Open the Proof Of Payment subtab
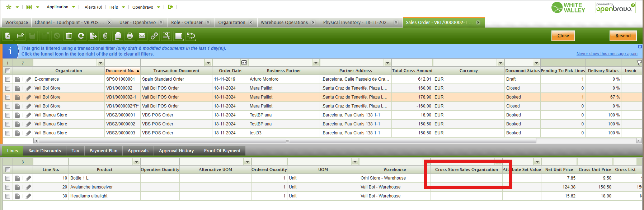The height and width of the screenshot is (210, 644). [222, 151]
